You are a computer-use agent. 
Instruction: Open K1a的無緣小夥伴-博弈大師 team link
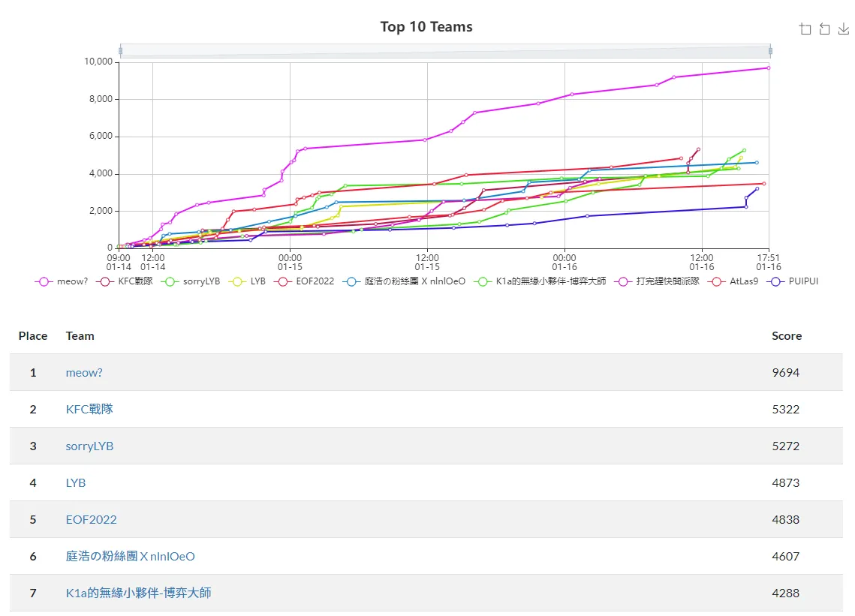point(138,593)
